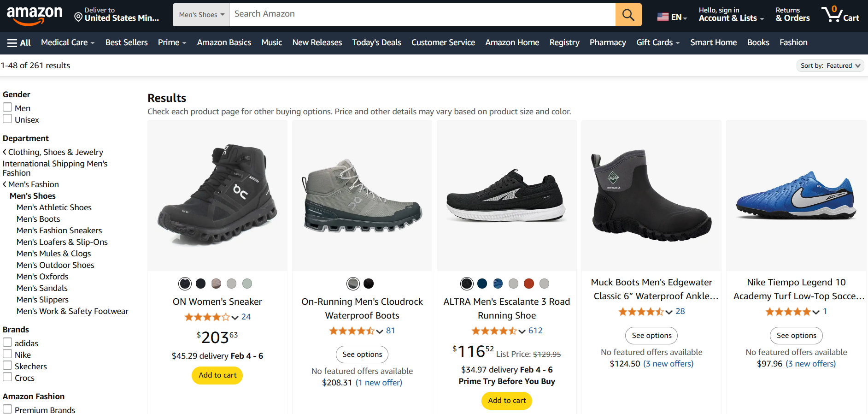The width and height of the screenshot is (868, 414).
Task: Open the Sort by Featured dropdown
Action: pos(830,65)
